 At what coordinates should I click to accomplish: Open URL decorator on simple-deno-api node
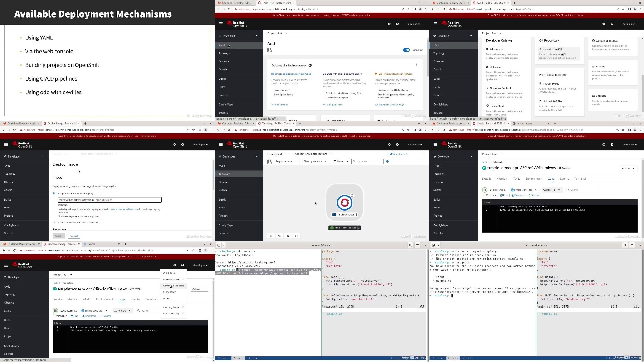click(352, 196)
